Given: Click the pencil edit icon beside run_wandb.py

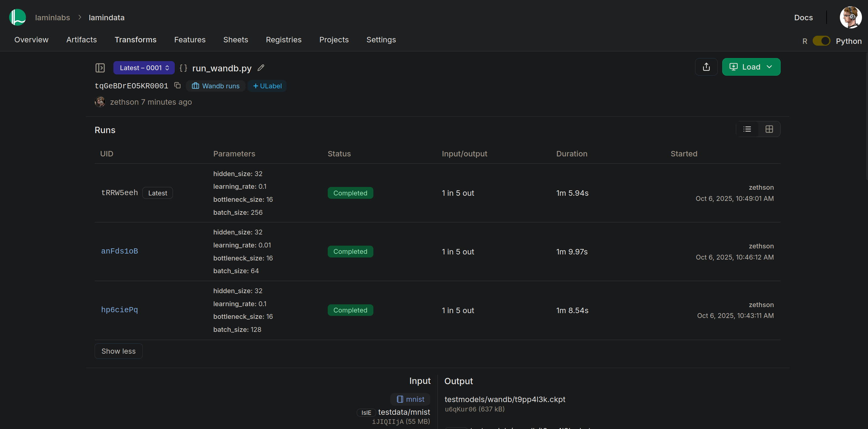Looking at the screenshot, I should 261,68.
